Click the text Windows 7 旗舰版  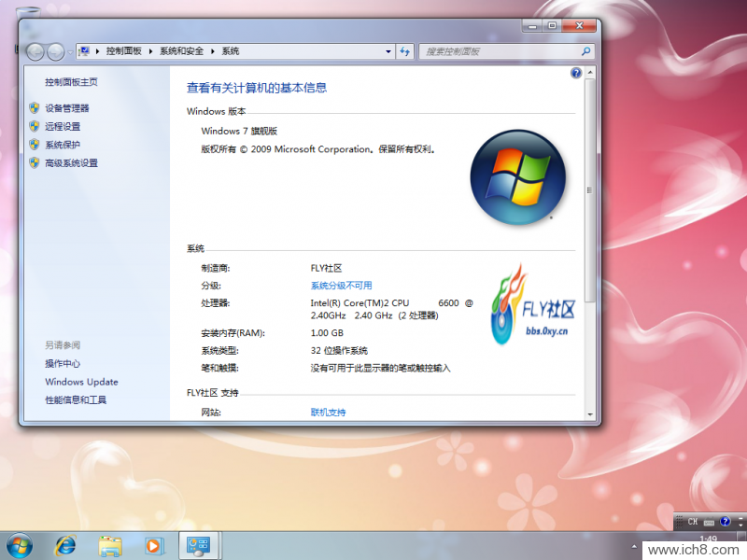click(239, 131)
